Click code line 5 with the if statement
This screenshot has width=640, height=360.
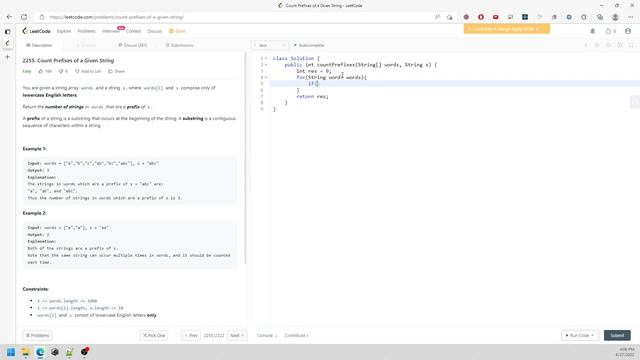point(454,84)
